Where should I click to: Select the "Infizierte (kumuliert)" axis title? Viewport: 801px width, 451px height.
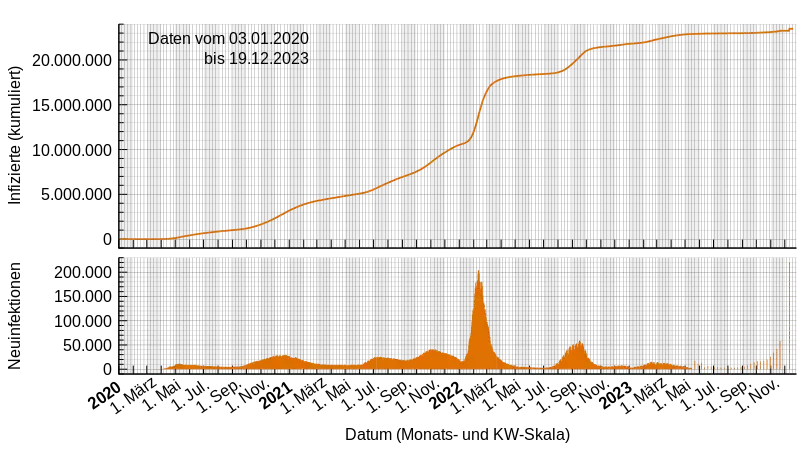(15, 135)
